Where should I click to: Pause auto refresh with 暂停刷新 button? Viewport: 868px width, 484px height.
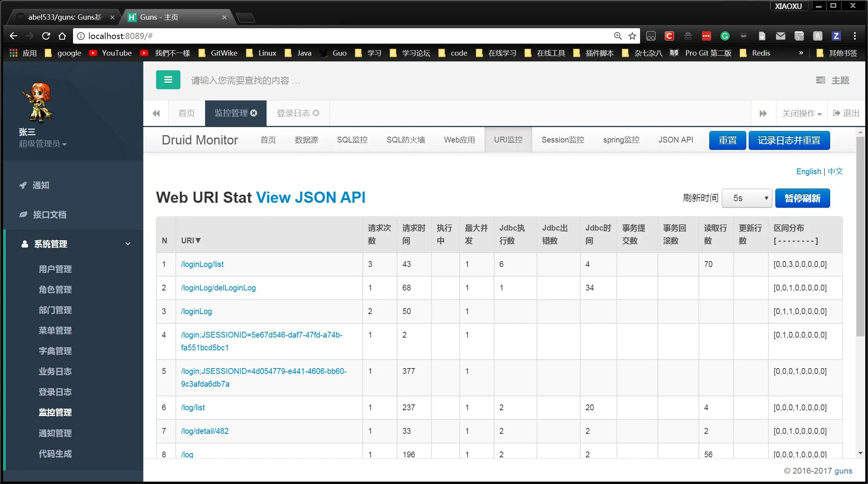[x=802, y=198]
